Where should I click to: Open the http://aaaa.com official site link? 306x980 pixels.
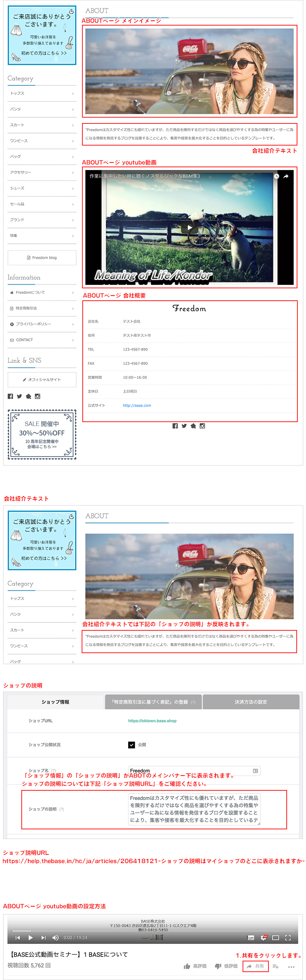click(137, 406)
